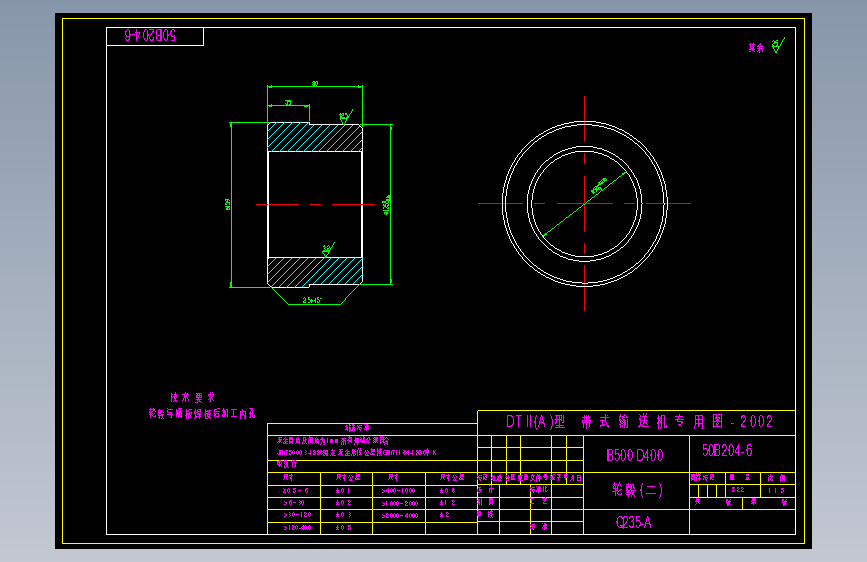The width and height of the screenshot is (867, 562).
Task: Select the part name '轮毂(二)'
Action: [x=637, y=490]
